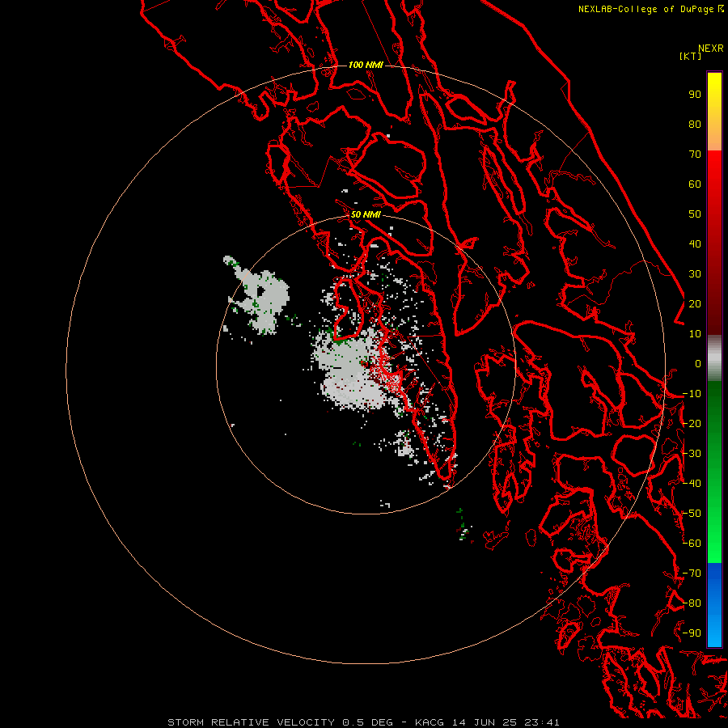Click the 90 value on the velocity scale
The width and height of the screenshot is (728, 728).
[695, 95]
